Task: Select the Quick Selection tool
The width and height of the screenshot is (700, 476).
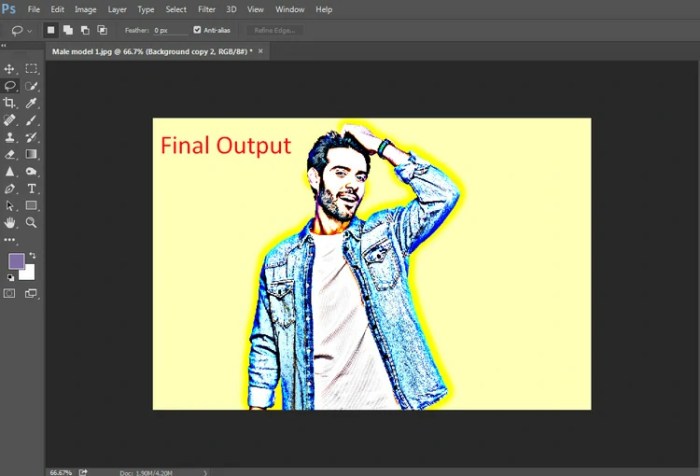Action: coord(31,86)
